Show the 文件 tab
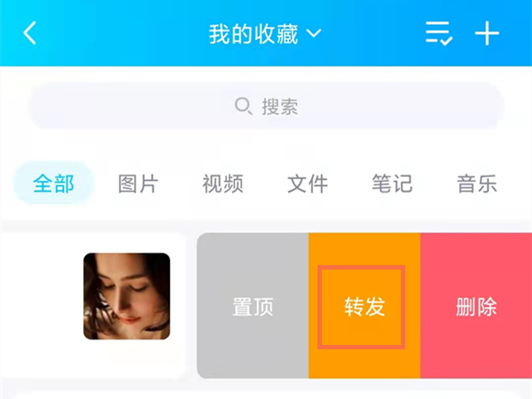 coord(307,184)
